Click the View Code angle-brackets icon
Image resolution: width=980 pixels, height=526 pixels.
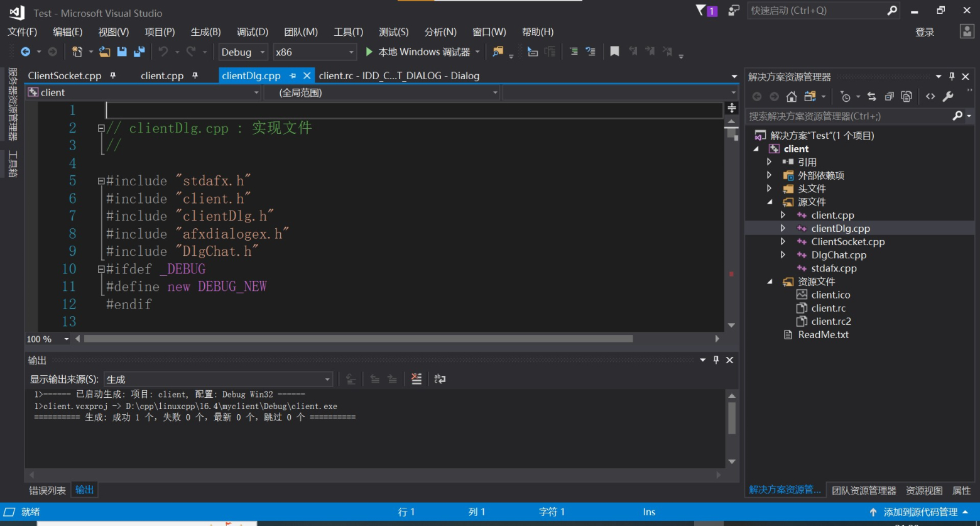(x=930, y=97)
